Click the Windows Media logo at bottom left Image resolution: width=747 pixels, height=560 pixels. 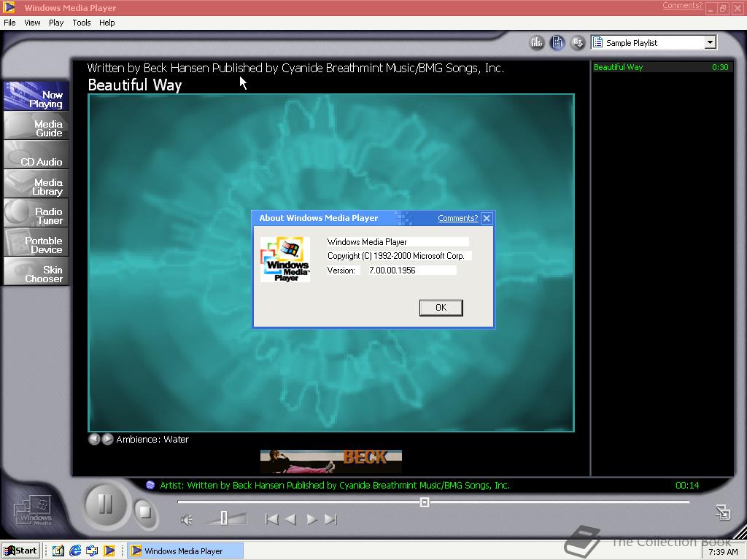pyautogui.click(x=34, y=511)
